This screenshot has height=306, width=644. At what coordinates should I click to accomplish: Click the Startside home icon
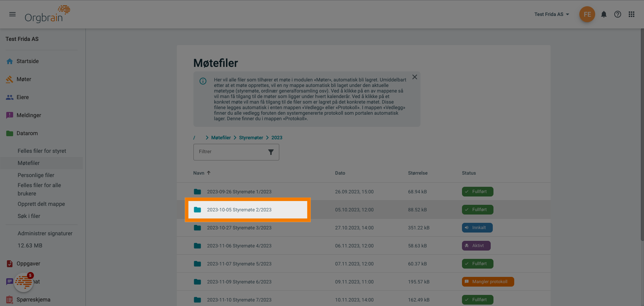tap(10, 61)
